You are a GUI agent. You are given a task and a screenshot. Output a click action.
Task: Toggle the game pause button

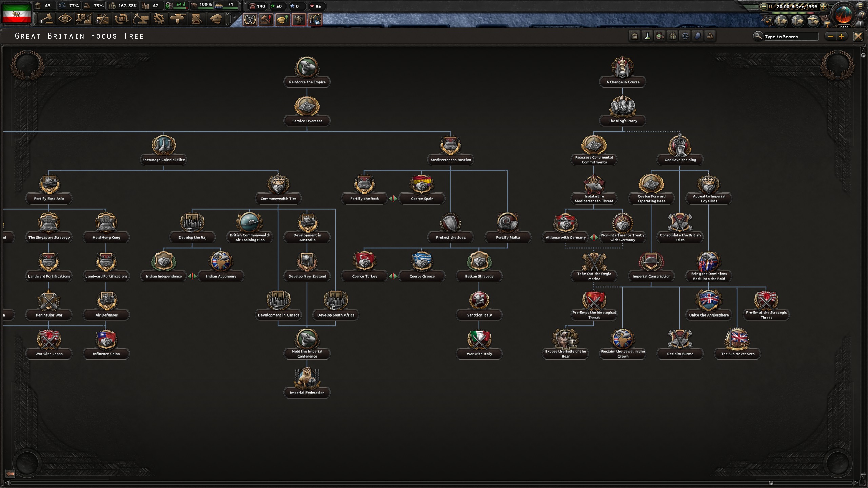click(771, 6)
